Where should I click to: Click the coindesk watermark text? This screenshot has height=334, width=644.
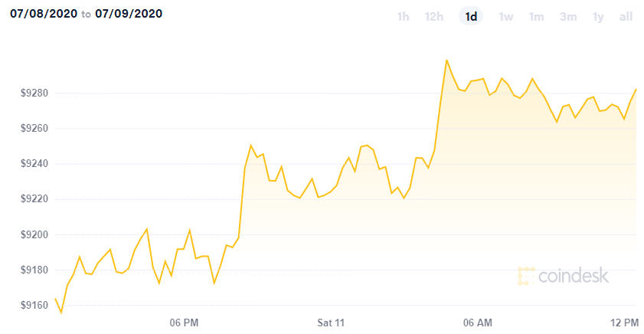point(574,276)
